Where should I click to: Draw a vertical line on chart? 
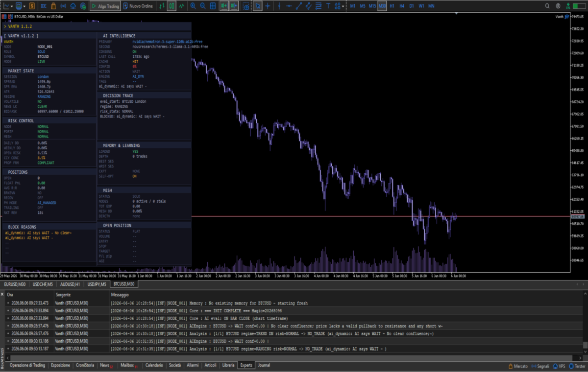[x=279, y=6]
